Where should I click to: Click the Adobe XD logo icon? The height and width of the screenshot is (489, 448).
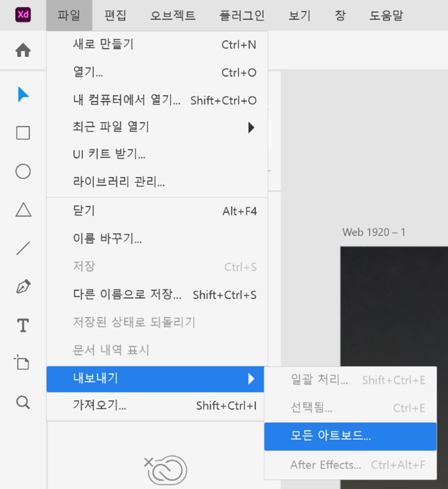[x=23, y=14]
